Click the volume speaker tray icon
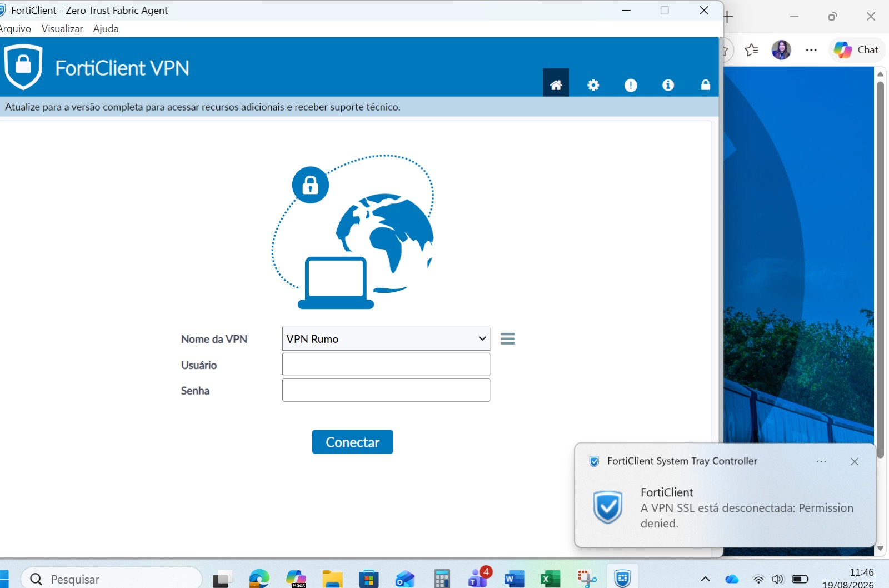Image resolution: width=889 pixels, height=588 pixels. click(777, 579)
